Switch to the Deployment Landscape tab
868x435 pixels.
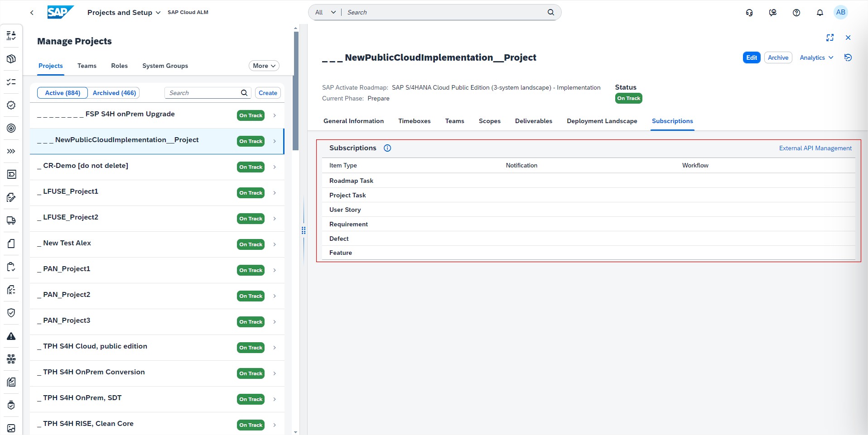tap(602, 121)
